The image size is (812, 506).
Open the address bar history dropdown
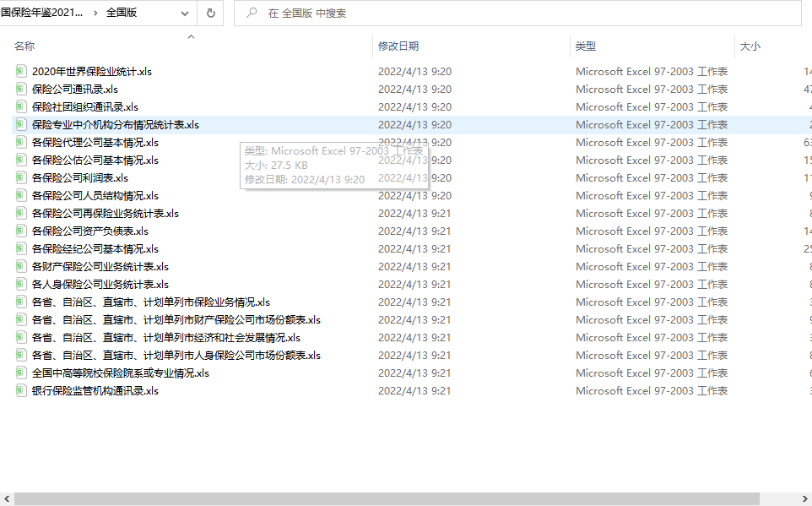click(185, 14)
